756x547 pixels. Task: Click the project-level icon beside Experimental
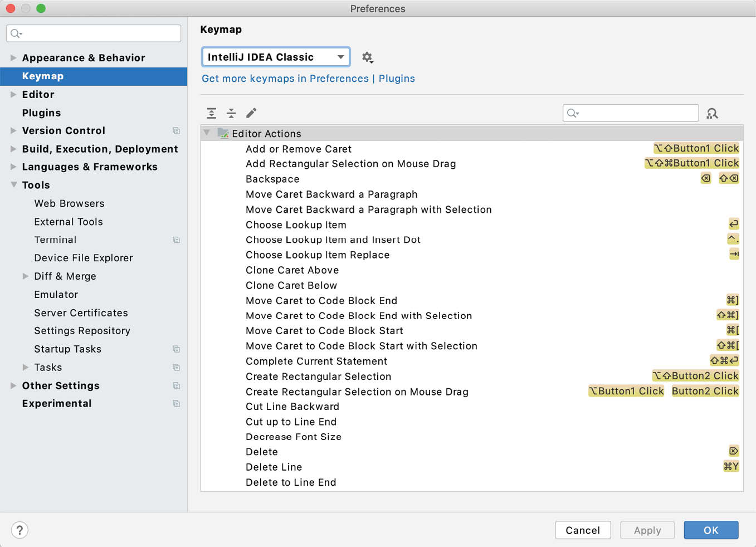(176, 403)
